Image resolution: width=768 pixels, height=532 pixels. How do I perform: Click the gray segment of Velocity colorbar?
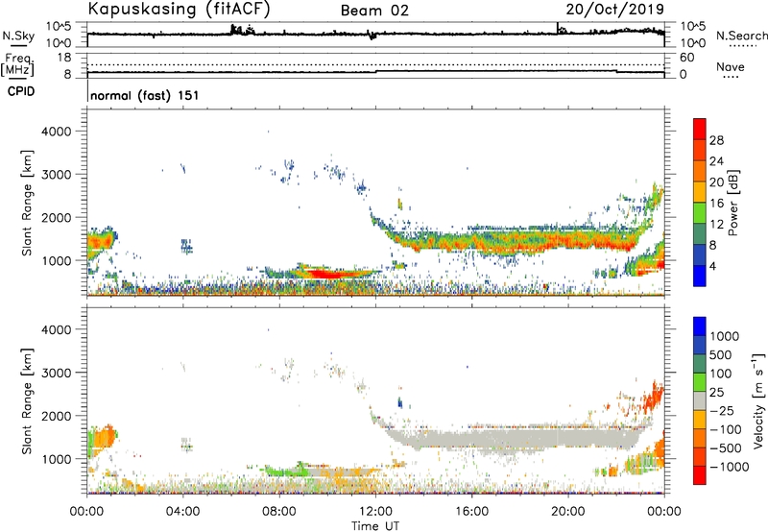point(700,401)
